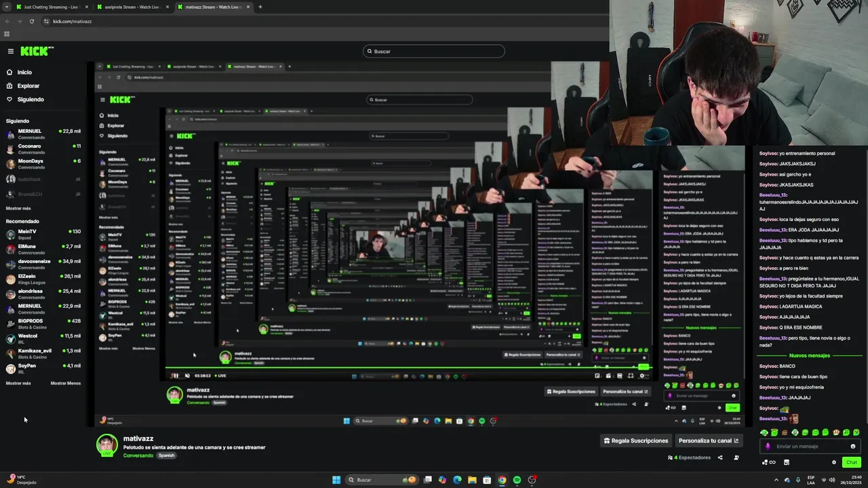The width and height of the screenshot is (868, 488).
Task: Go back in browser history
Action: pos(7,21)
